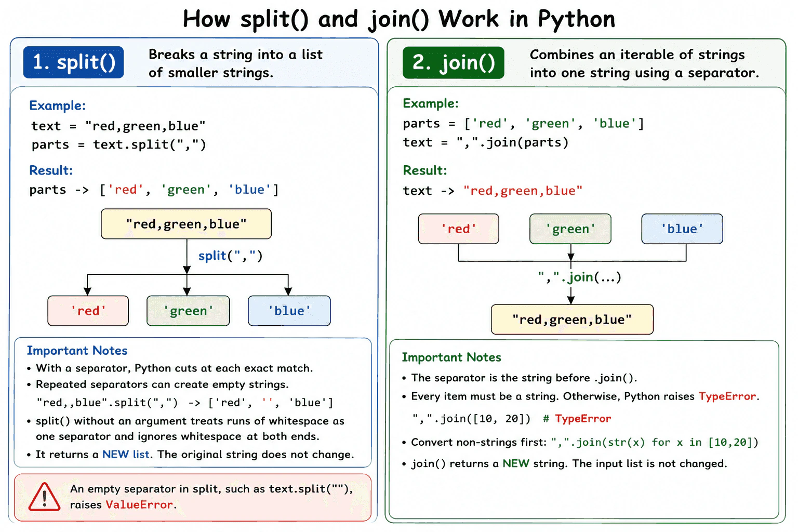Select the title 'How split() and join() Work in Python'
The width and height of the screenshot is (798, 532).
pyautogui.click(x=399, y=19)
